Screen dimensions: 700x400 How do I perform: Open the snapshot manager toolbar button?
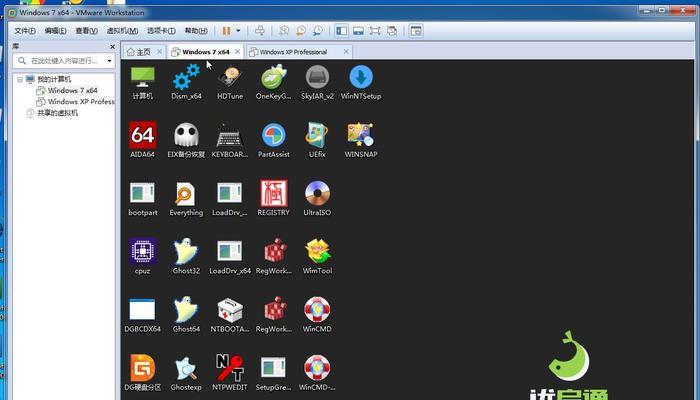318,31
